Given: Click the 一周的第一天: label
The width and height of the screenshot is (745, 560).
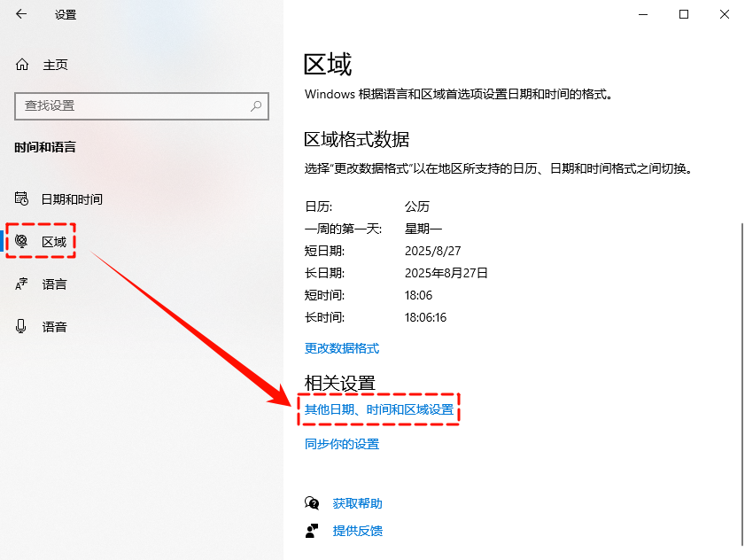Looking at the screenshot, I should coord(343,229).
